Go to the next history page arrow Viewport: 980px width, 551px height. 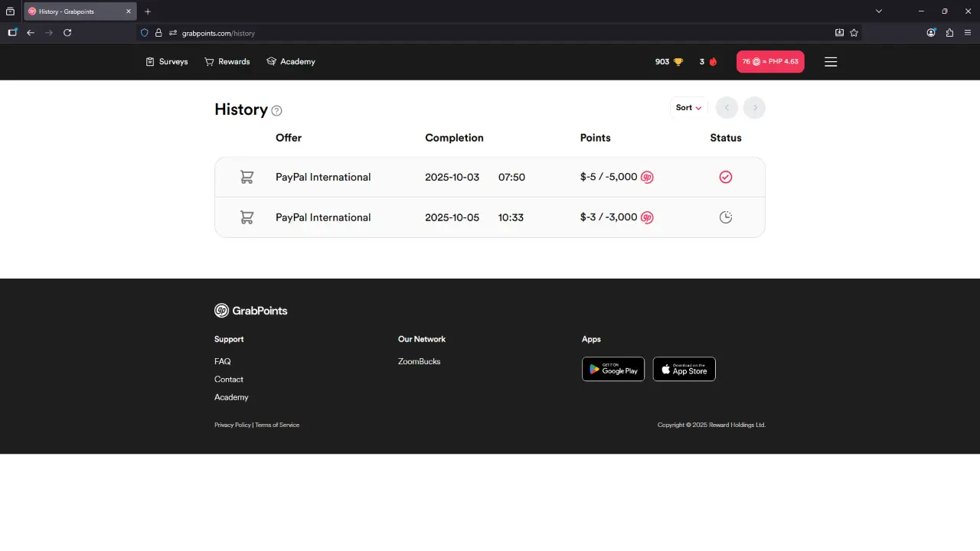(x=754, y=108)
